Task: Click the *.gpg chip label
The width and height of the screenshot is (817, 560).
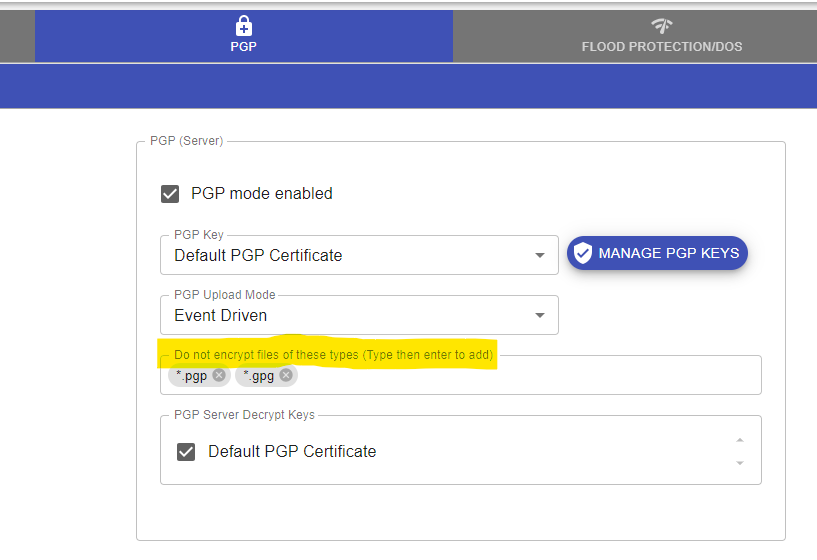Action: tap(259, 375)
